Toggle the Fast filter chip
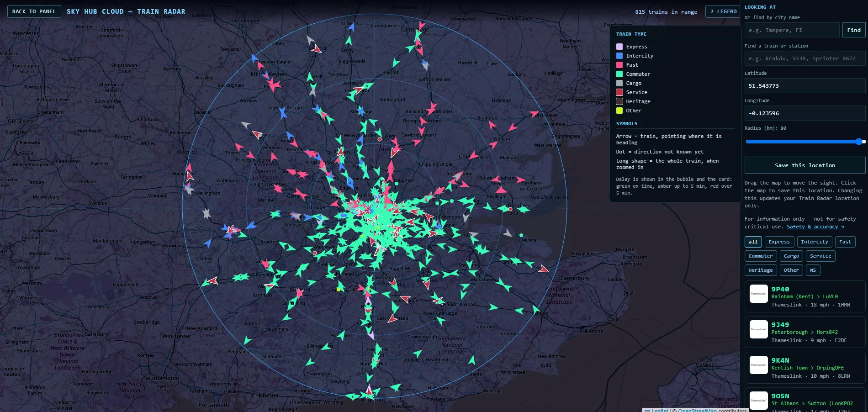Image resolution: width=868 pixels, height=412 pixels. tap(845, 242)
